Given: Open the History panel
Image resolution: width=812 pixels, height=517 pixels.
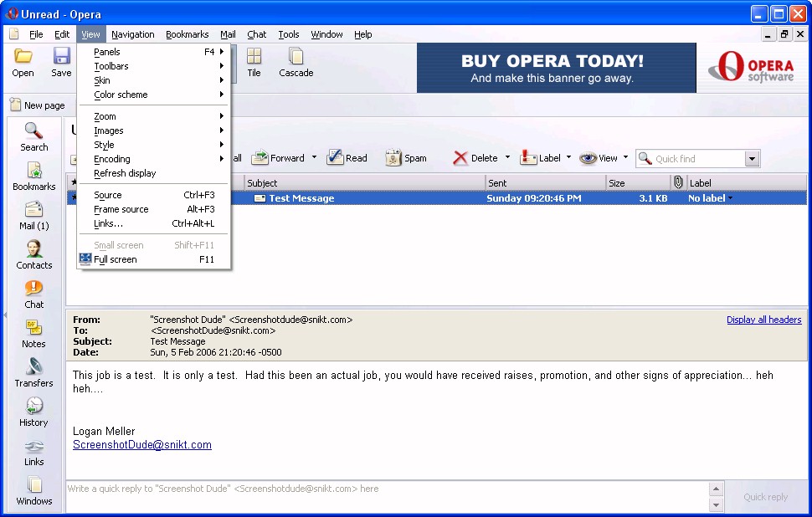Looking at the screenshot, I should click(33, 412).
